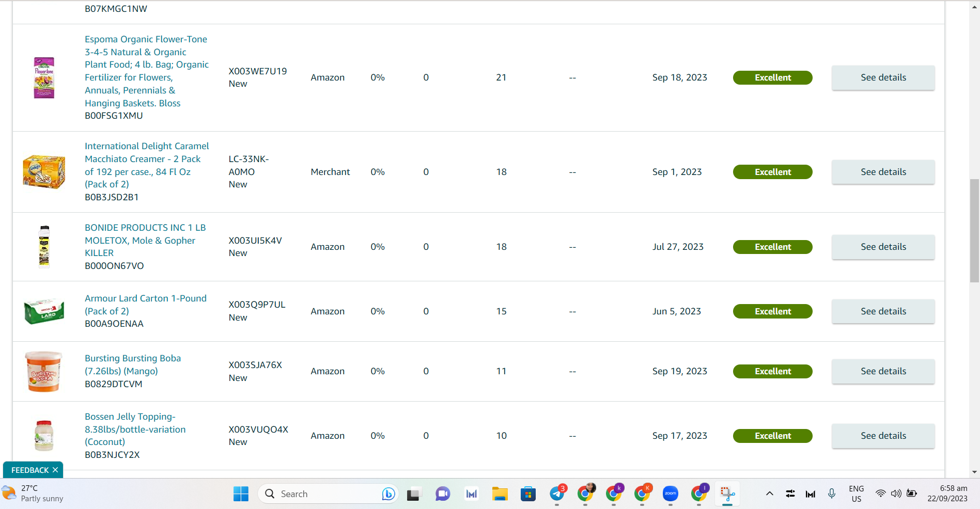This screenshot has width=980, height=509.
Task: Open Bossen Jelly Topping Coconut link
Action: point(135,429)
